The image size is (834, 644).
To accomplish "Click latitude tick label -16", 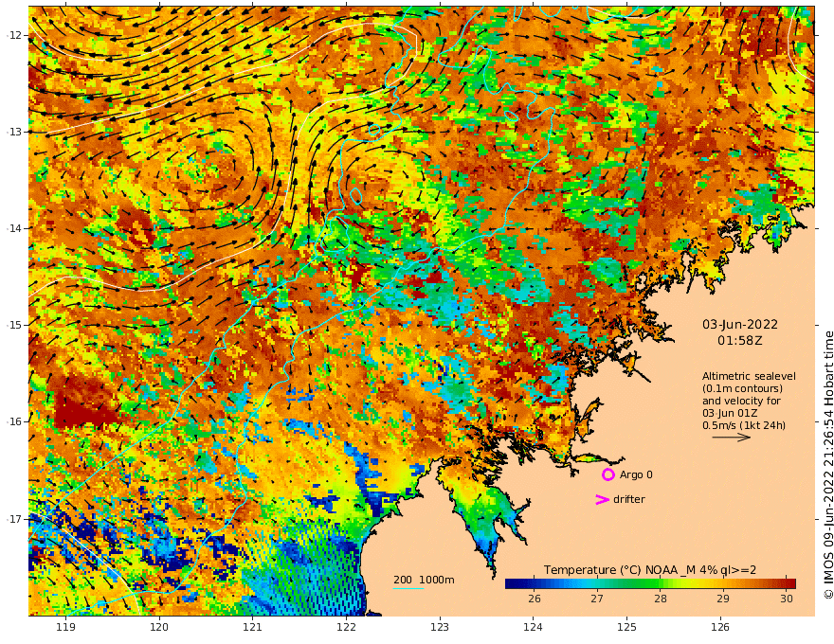I will point(13,421).
